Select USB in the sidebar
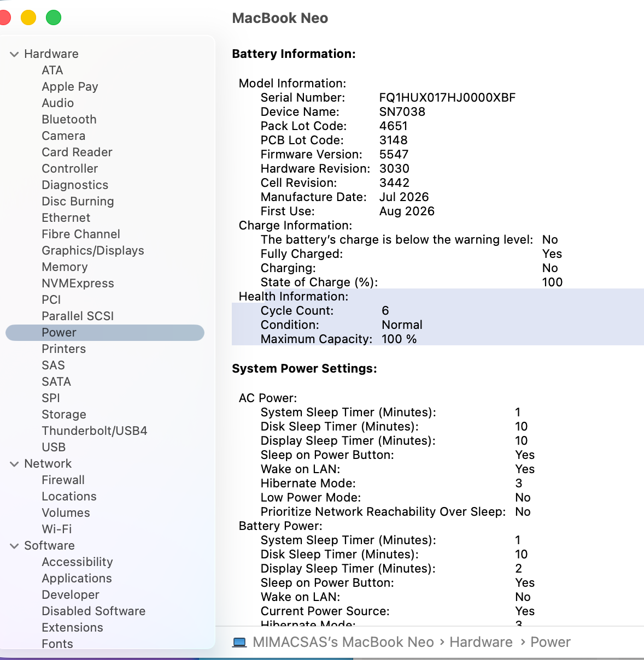The image size is (644, 660). [54, 447]
